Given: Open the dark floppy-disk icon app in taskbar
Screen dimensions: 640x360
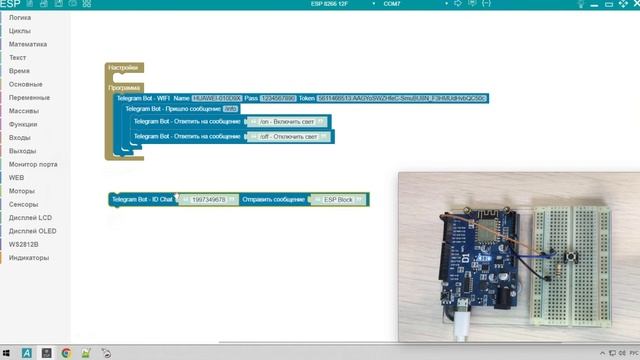Looking at the screenshot, I should click(x=47, y=353).
